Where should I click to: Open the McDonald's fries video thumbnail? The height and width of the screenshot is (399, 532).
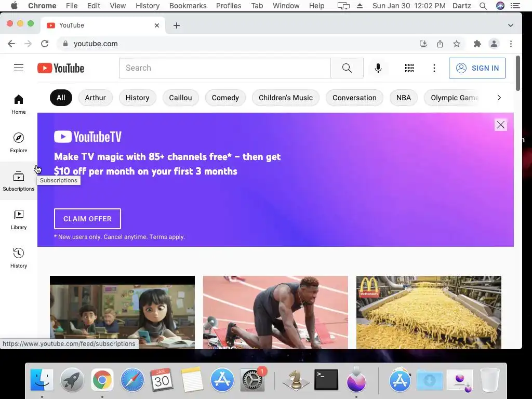(x=429, y=312)
